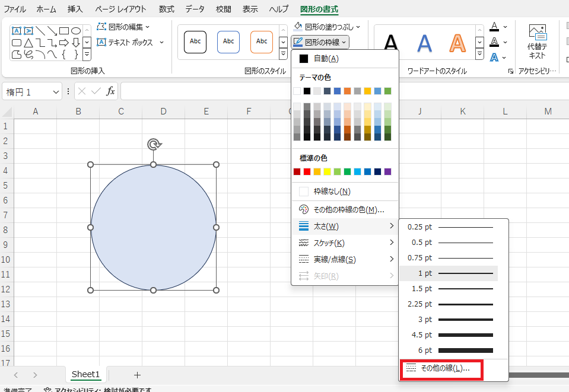Screen dimensions: 569x392
Task: Click the confirm checkmark in formula bar
Action: (96, 91)
